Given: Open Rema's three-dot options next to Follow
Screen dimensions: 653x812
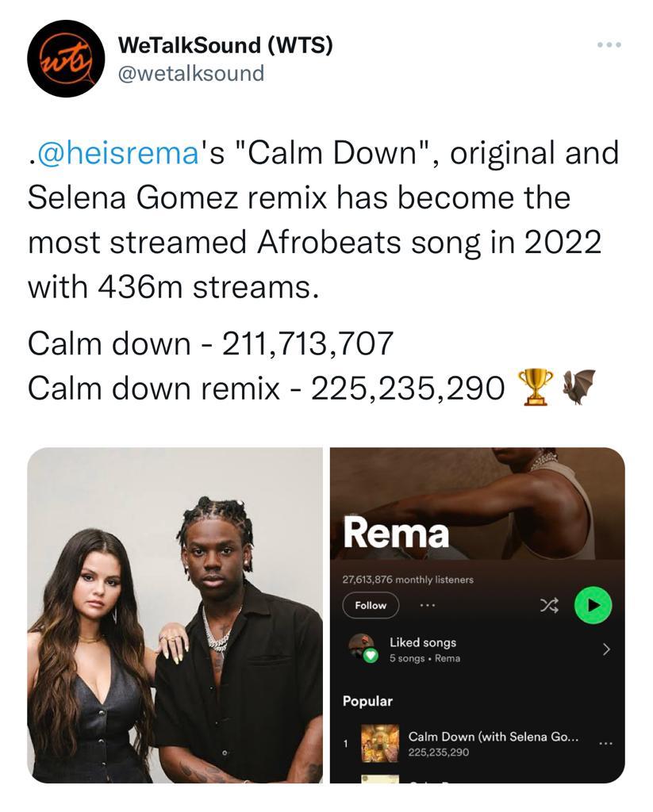Looking at the screenshot, I should coord(428,606).
